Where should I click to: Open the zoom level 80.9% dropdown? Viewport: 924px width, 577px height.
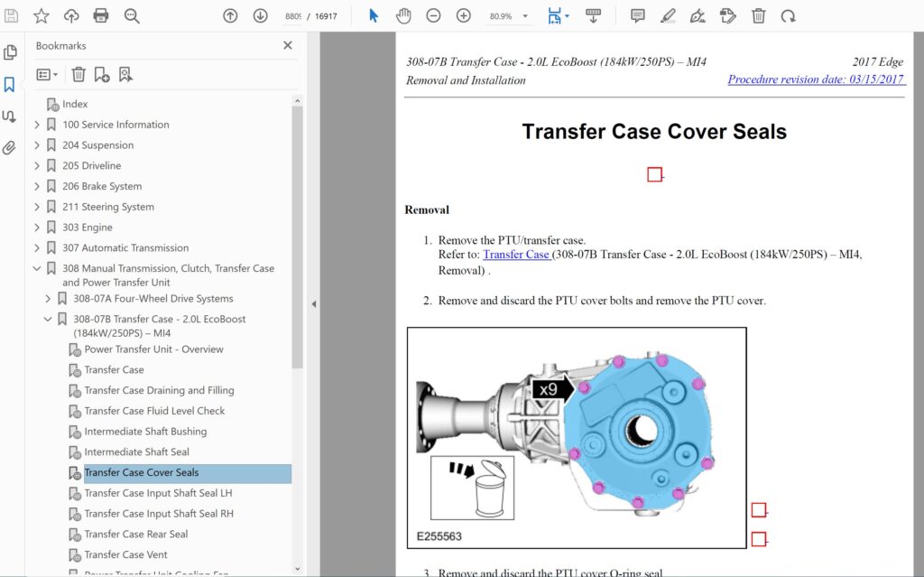click(525, 16)
